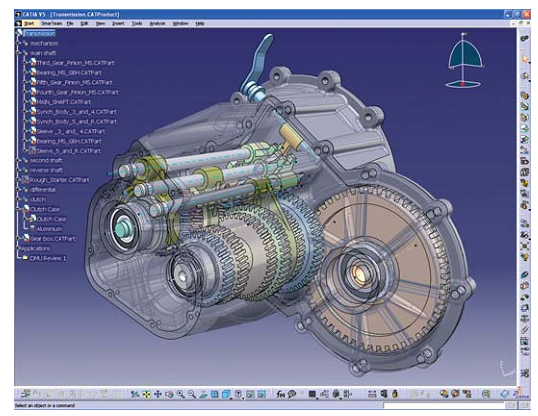
Task: Click the Normal View icon
Action: pos(203,395)
